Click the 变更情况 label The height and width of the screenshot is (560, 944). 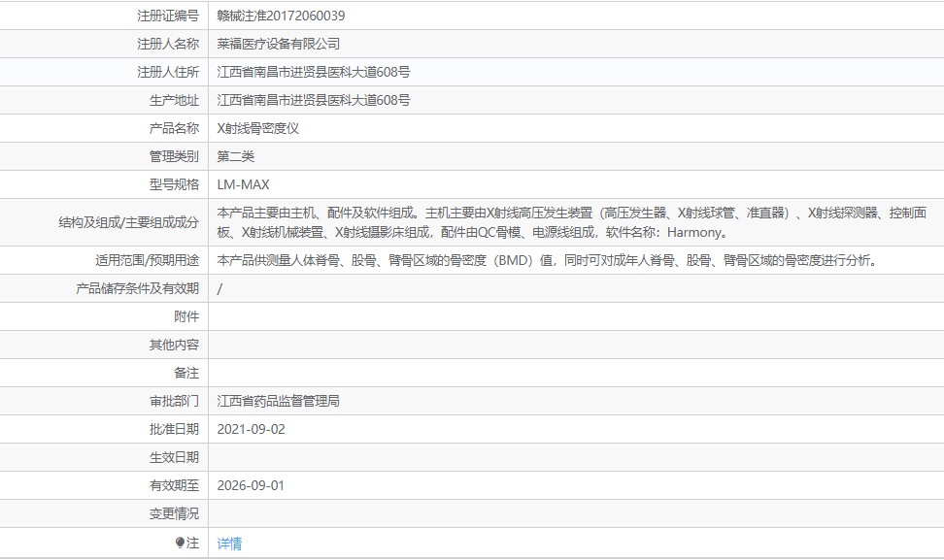click(x=174, y=513)
